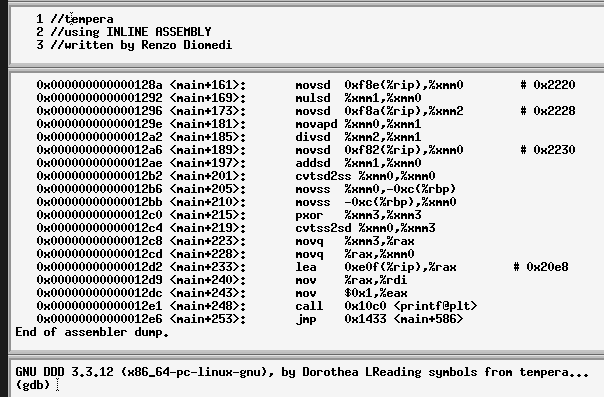Select cvtss2sd instruction at main+219
Screen dimensions: 604x397
point(236,228)
